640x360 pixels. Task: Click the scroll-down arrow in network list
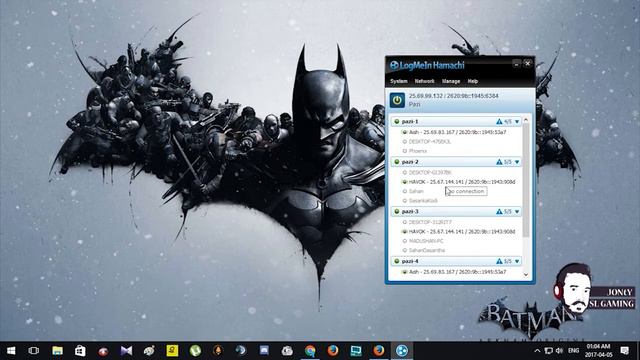tap(526, 275)
